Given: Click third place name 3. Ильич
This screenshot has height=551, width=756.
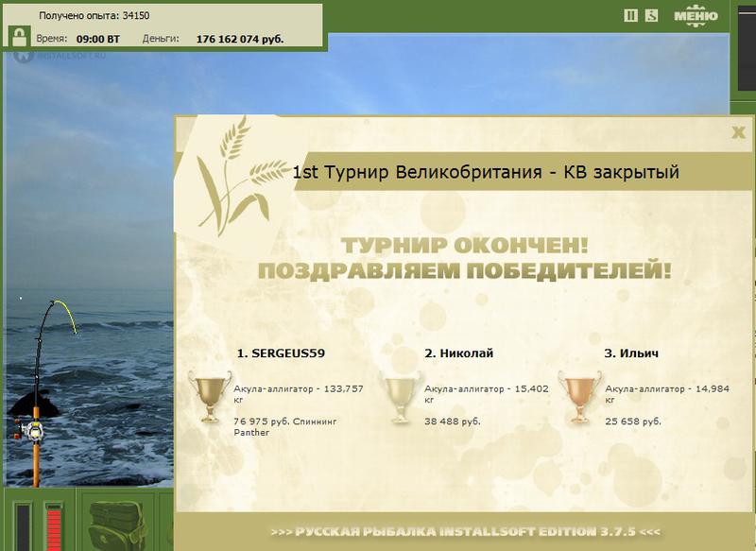Looking at the screenshot, I should (631, 353).
